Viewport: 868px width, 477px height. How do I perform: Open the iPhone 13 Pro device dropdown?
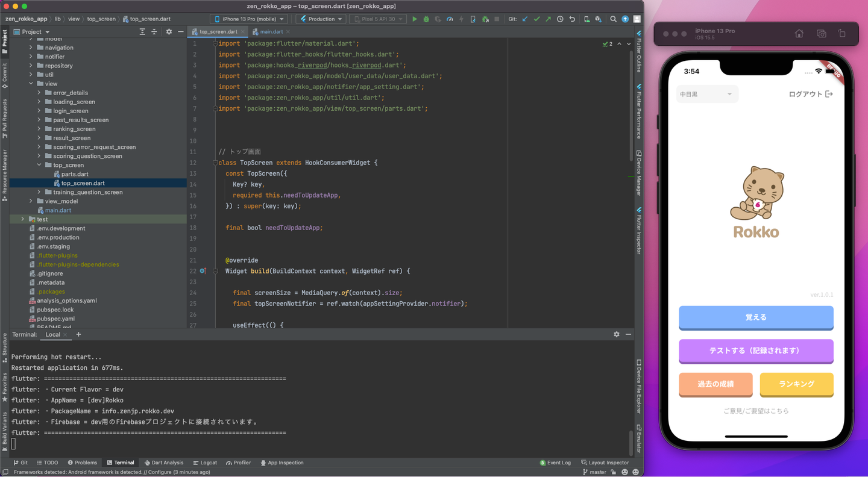(x=248, y=19)
